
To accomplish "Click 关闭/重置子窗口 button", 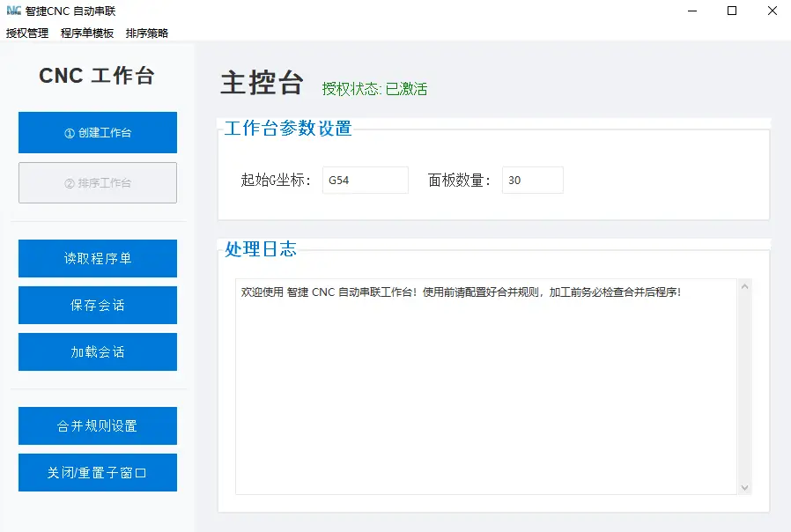I will (97, 472).
